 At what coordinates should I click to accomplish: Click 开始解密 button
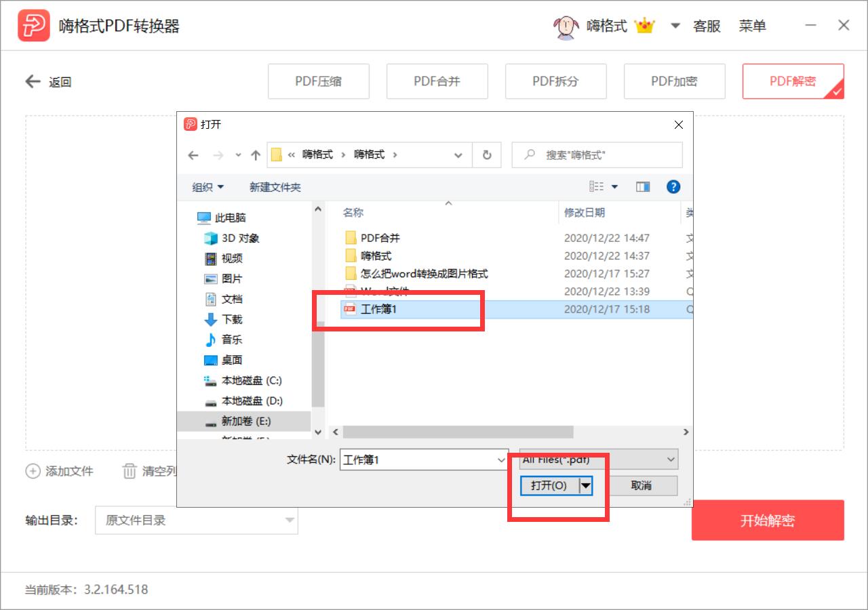(768, 521)
